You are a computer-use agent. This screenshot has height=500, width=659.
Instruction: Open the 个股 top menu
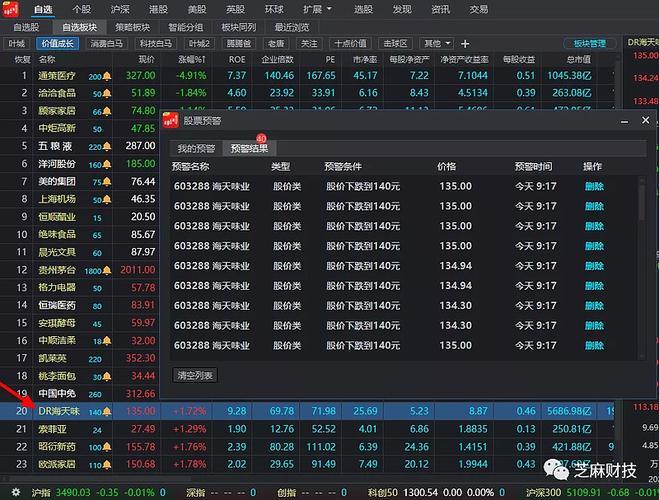82,9
